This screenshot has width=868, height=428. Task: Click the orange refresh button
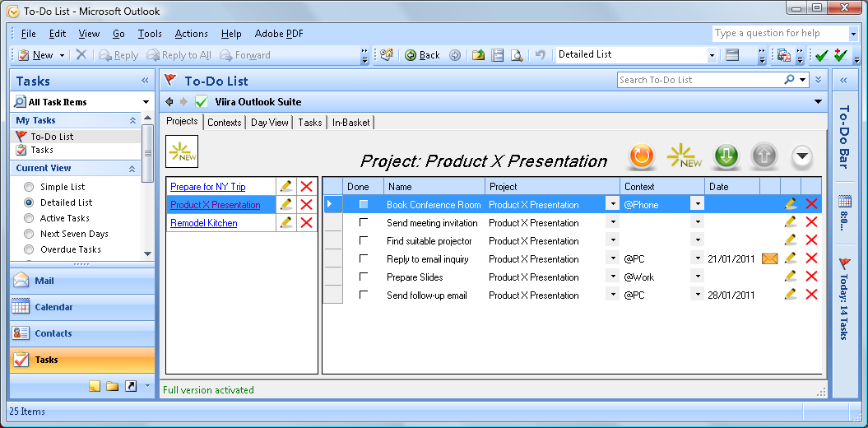tap(642, 156)
